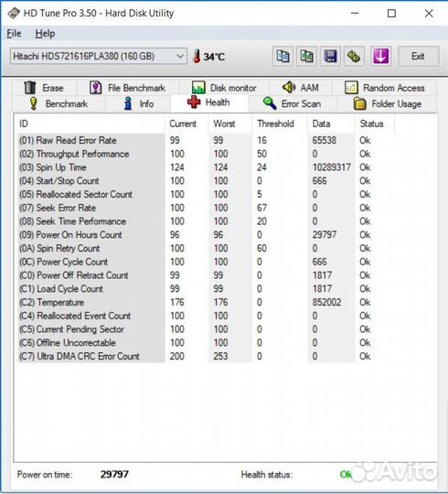This screenshot has width=448, height=494.
Task: Click the Exit button
Action: 418,57
